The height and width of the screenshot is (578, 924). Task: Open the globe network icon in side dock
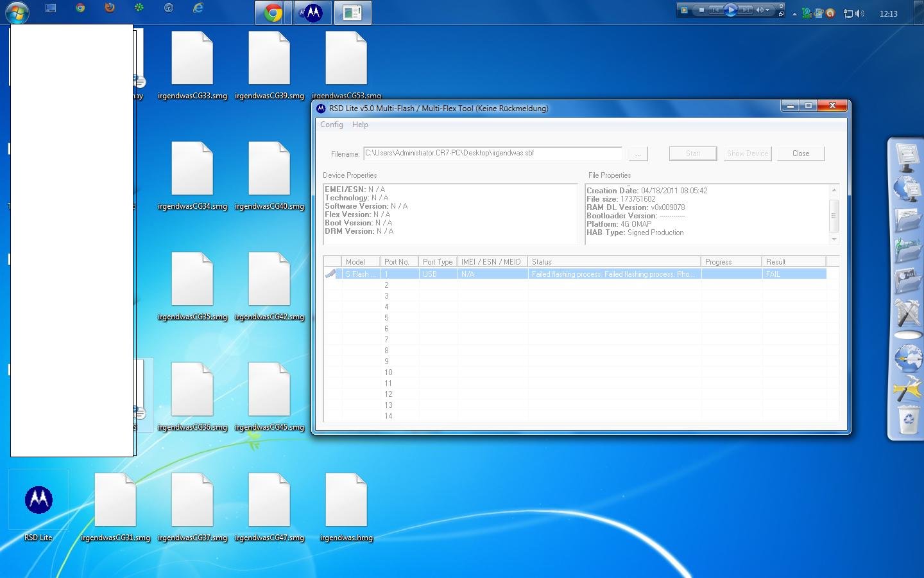(x=907, y=190)
